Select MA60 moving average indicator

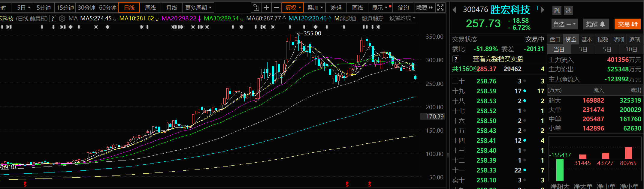[264, 19]
